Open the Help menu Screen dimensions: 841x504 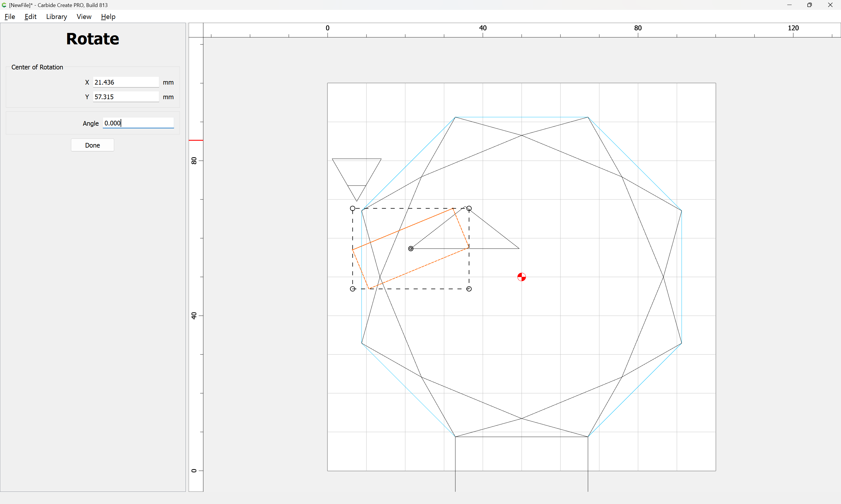pos(108,17)
